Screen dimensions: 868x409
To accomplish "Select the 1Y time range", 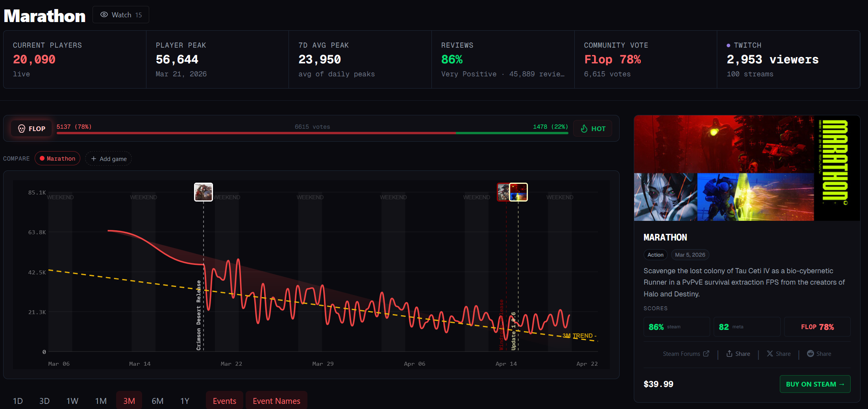I will [x=185, y=401].
